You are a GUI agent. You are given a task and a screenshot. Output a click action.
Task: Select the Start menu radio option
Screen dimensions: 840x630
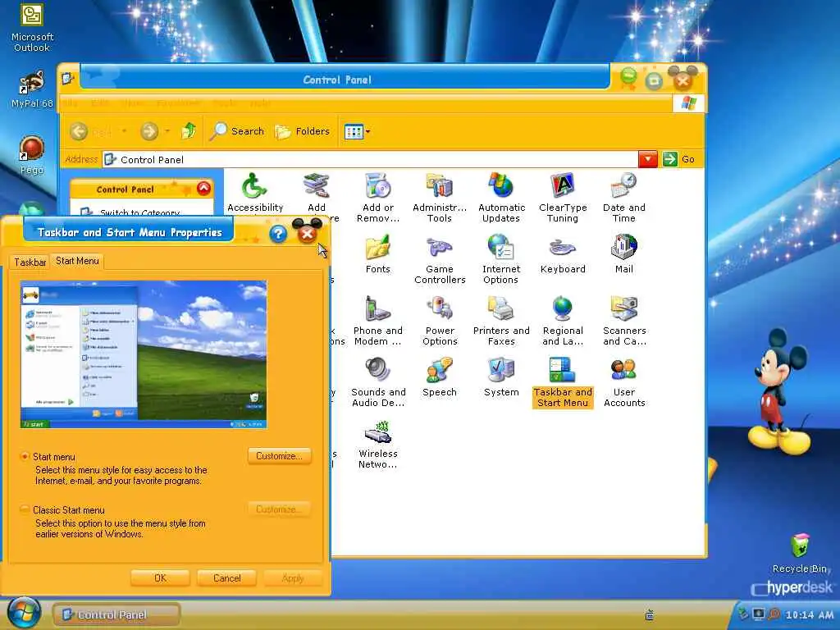pyautogui.click(x=24, y=456)
